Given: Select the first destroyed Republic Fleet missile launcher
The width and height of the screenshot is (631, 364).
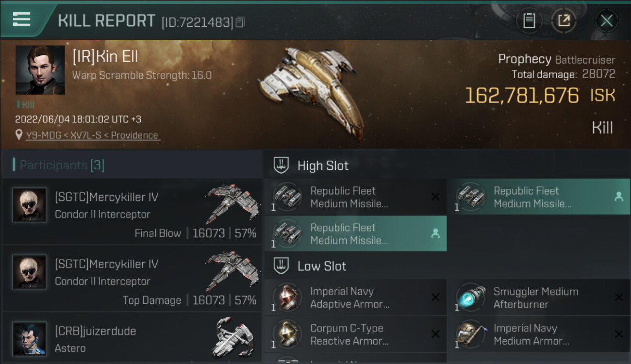Looking at the screenshot, I should point(355,197).
